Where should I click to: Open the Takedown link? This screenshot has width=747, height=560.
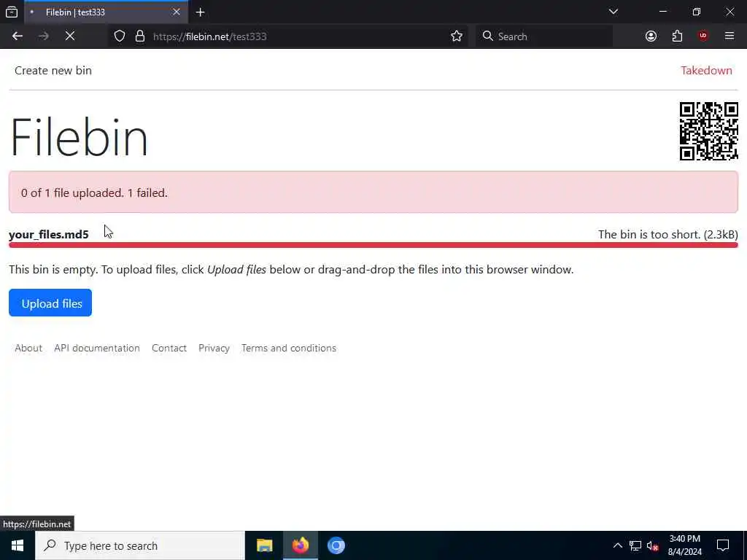(706, 71)
